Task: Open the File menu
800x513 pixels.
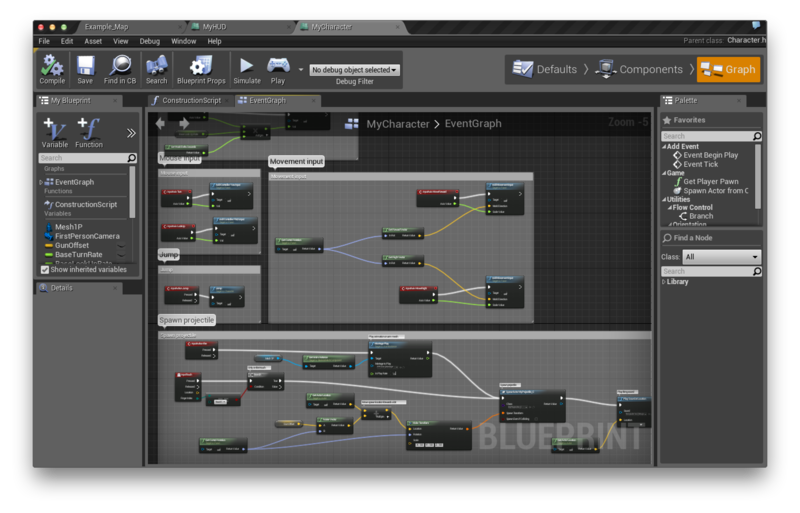Action: click(44, 41)
